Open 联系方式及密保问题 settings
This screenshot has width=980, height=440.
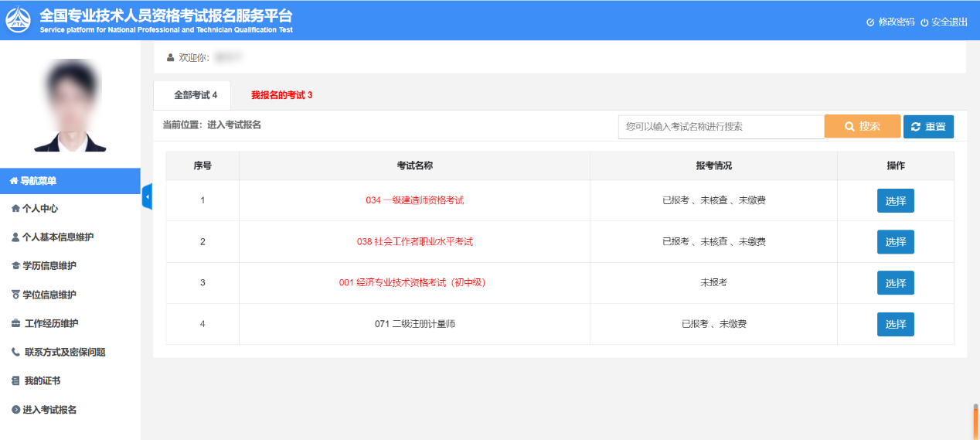pos(64,352)
